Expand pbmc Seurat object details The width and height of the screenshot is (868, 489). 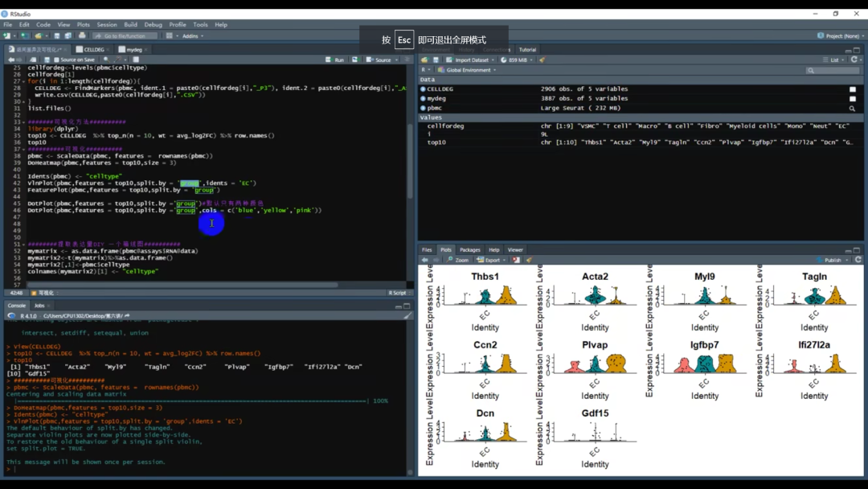(x=423, y=108)
